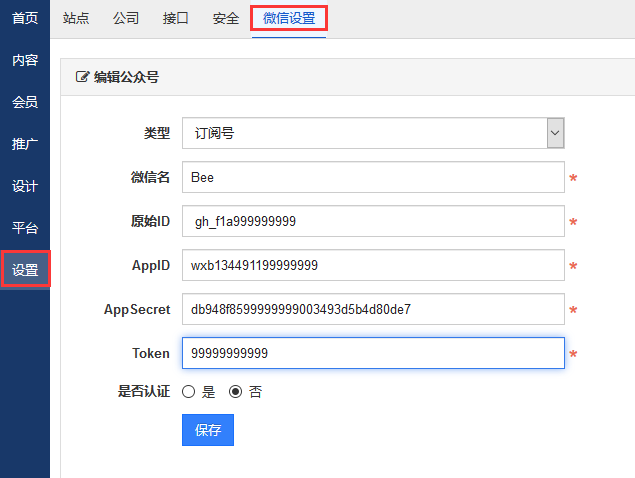Image resolution: width=635 pixels, height=478 pixels.
Task: Select the 设计 sidebar section
Action: click(25, 186)
